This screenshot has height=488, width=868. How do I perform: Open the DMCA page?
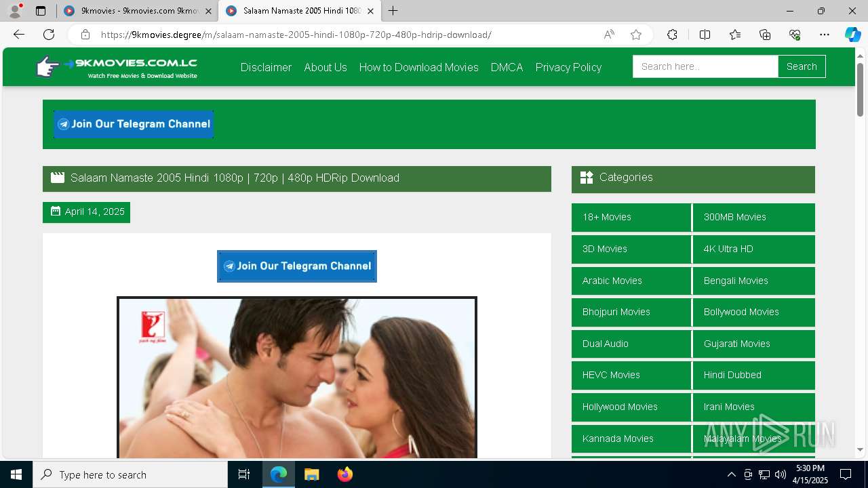[507, 67]
